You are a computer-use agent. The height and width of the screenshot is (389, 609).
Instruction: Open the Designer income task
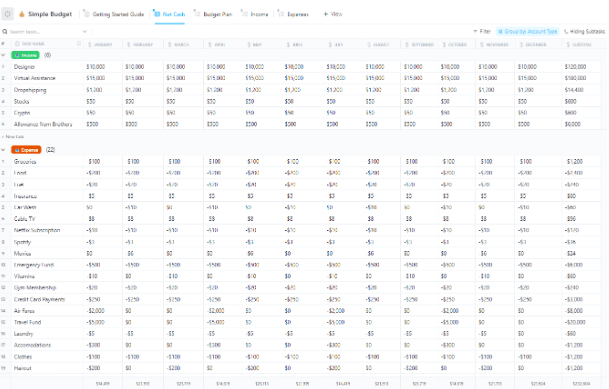click(24, 67)
